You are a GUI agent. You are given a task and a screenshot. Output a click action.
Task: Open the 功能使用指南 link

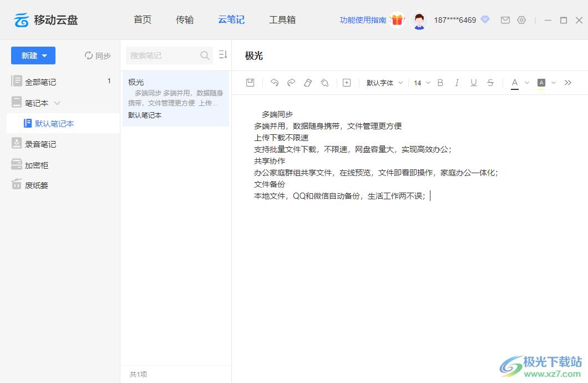point(363,20)
